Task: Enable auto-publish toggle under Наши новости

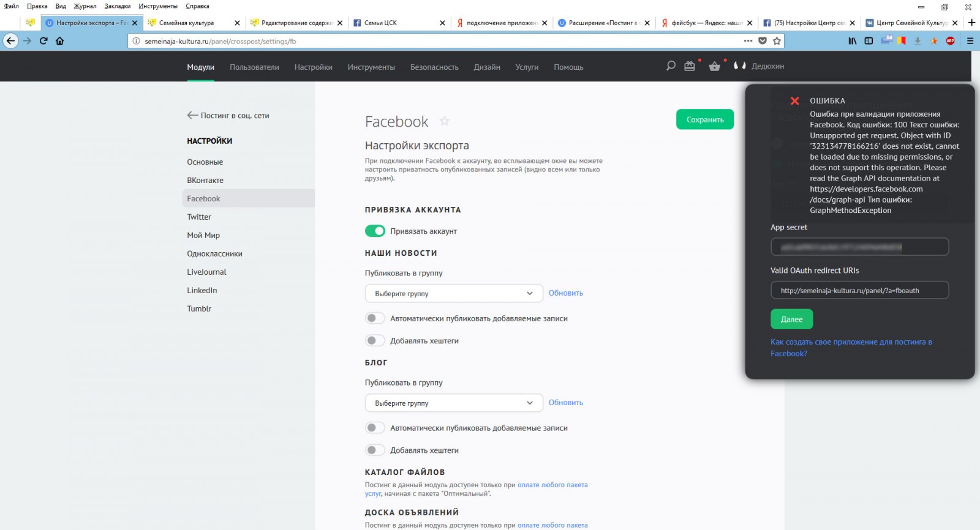Action: 375,318
